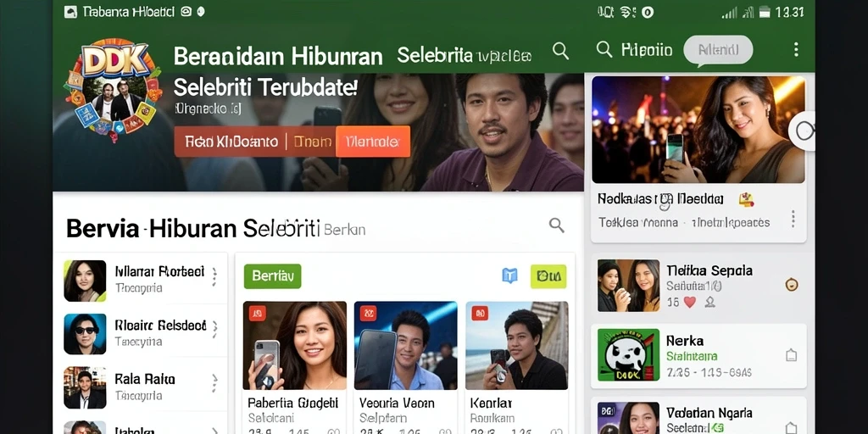868x434 pixels.
Task: Open the sunglasses avatar of Rloairc Relsdeol
Action: click(x=85, y=334)
